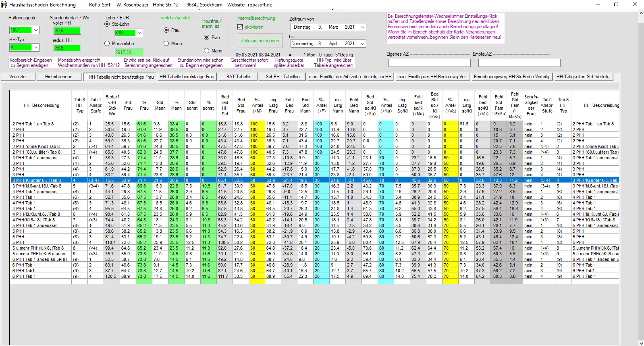
Task: Open the Zeitraum von date picker
Action: point(362,27)
